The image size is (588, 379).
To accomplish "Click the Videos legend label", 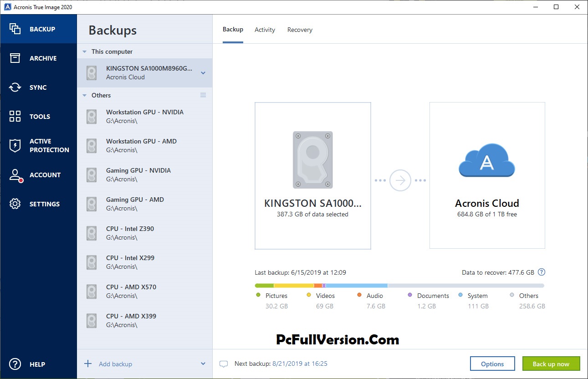I will click(x=325, y=296).
